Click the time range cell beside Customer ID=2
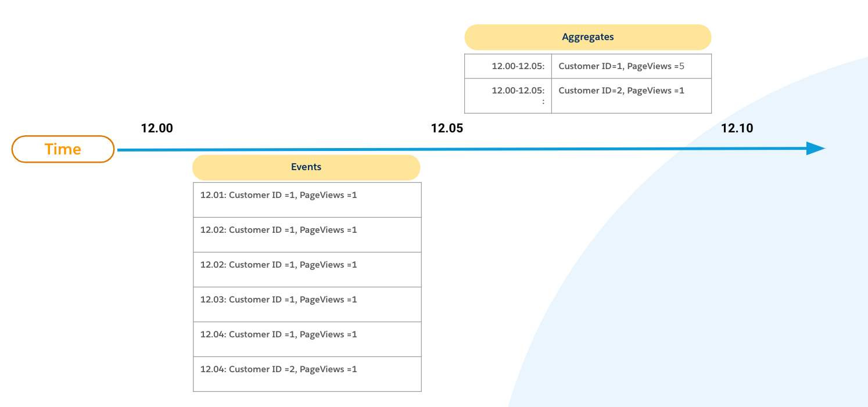The width and height of the screenshot is (868, 407). [508, 96]
